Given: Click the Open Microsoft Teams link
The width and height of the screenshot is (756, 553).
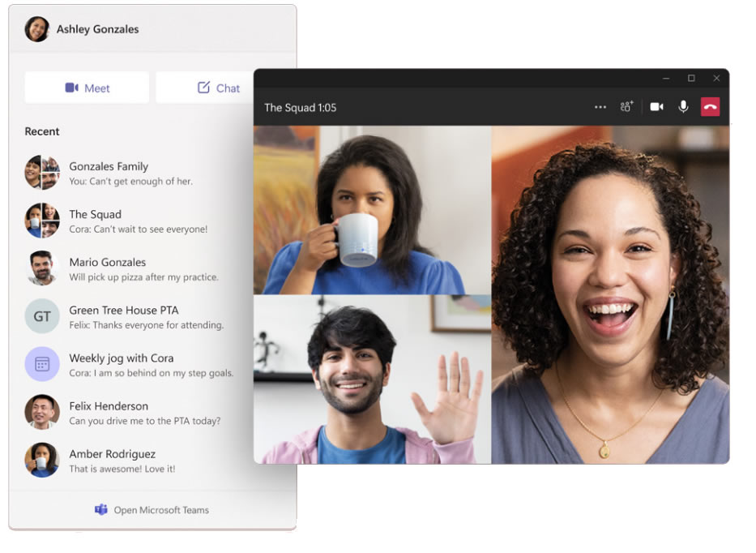Looking at the screenshot, I should point(160,510).
